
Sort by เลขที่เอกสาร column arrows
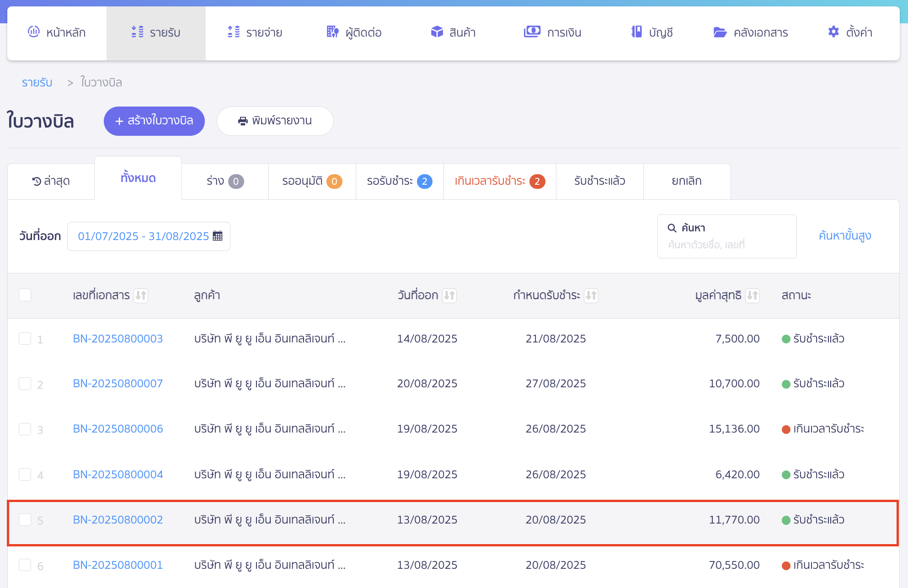[x=141, y=295]
